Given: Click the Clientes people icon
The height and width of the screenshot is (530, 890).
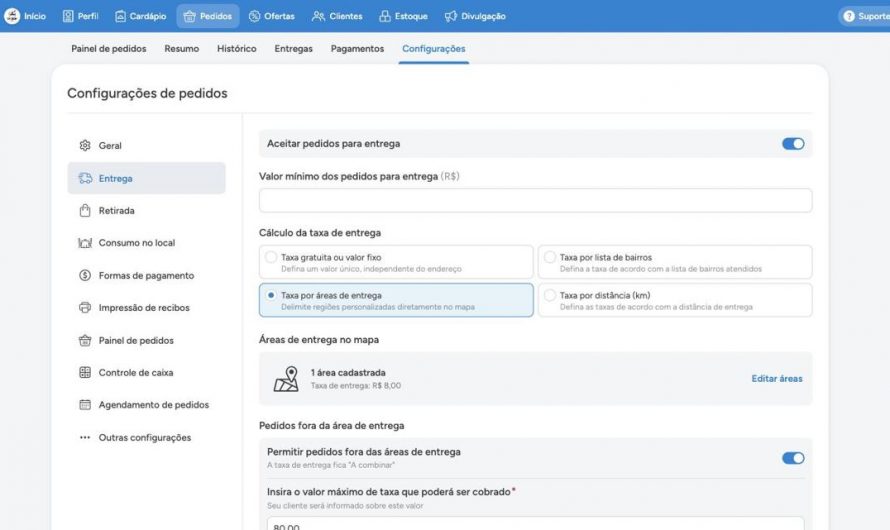Looking at the screenshot, I should pyautogui.click(x=318, y=16).
